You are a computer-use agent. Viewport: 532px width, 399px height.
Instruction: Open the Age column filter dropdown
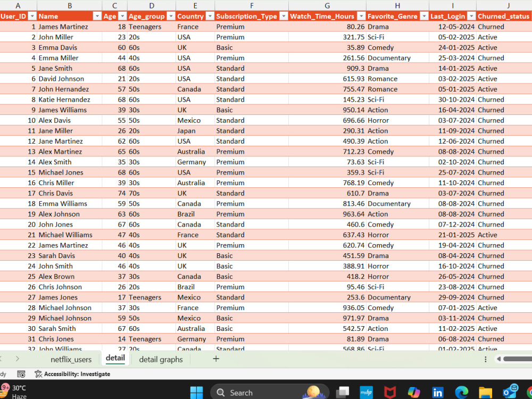(122, 16)
